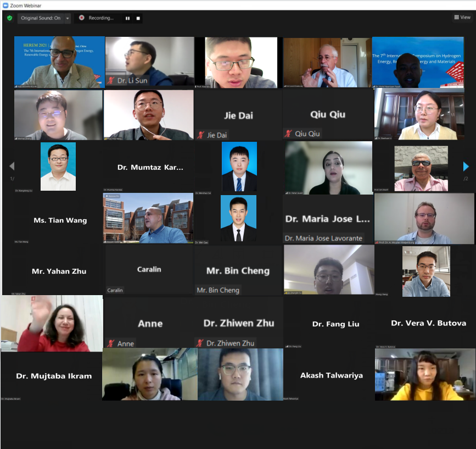Stop the recording

[138, 18]
